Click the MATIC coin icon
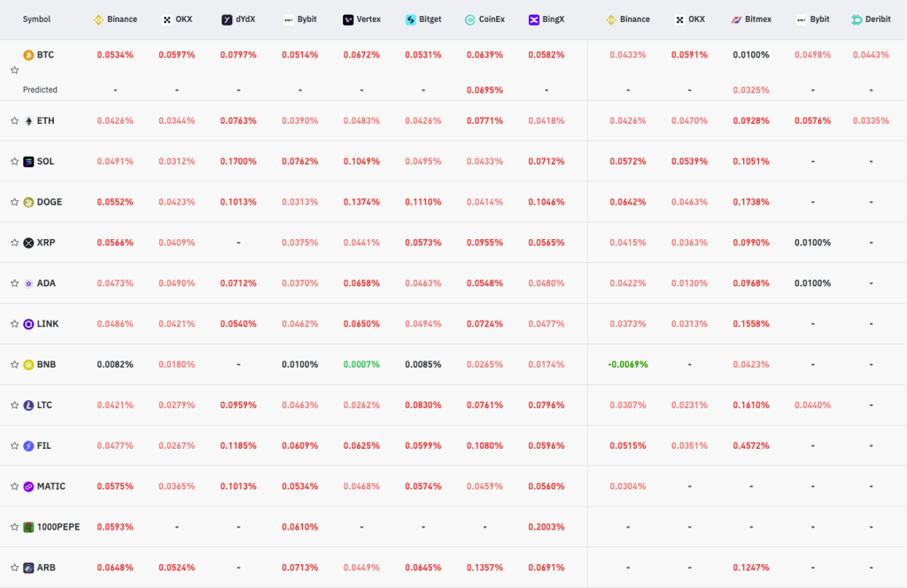Image resolution: width=907 pixels, height=588 pixels. point(28,487)
